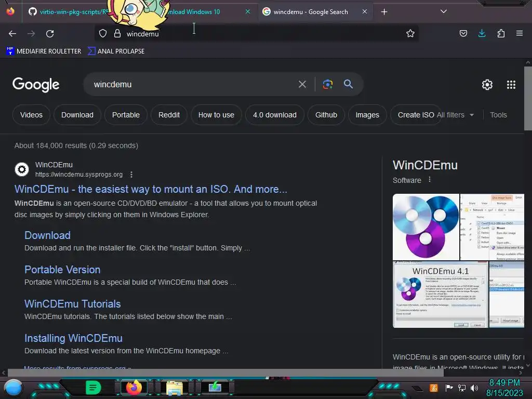532x399 pixels.
Task: Search by image with Google Lens icon
Action: [x=327, y=84]
